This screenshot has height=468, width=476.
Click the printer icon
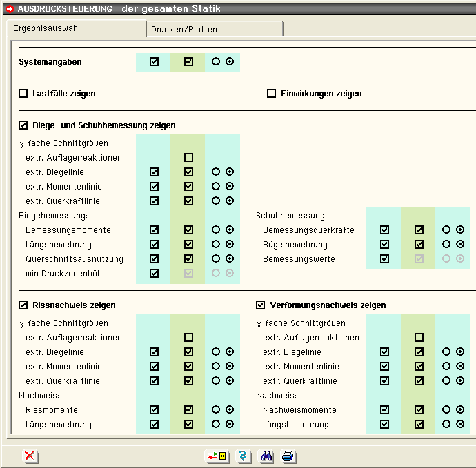pyautogui.click(x=288, y=456)
